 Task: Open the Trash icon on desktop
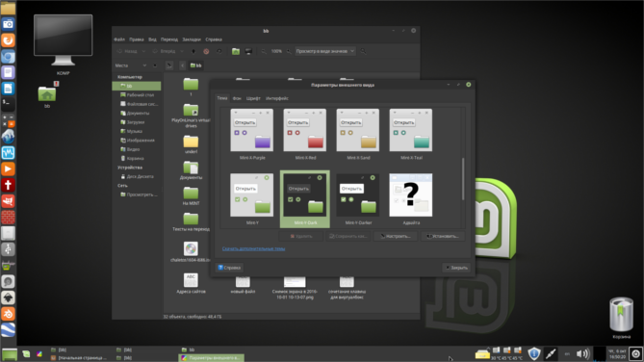[621, 315]
